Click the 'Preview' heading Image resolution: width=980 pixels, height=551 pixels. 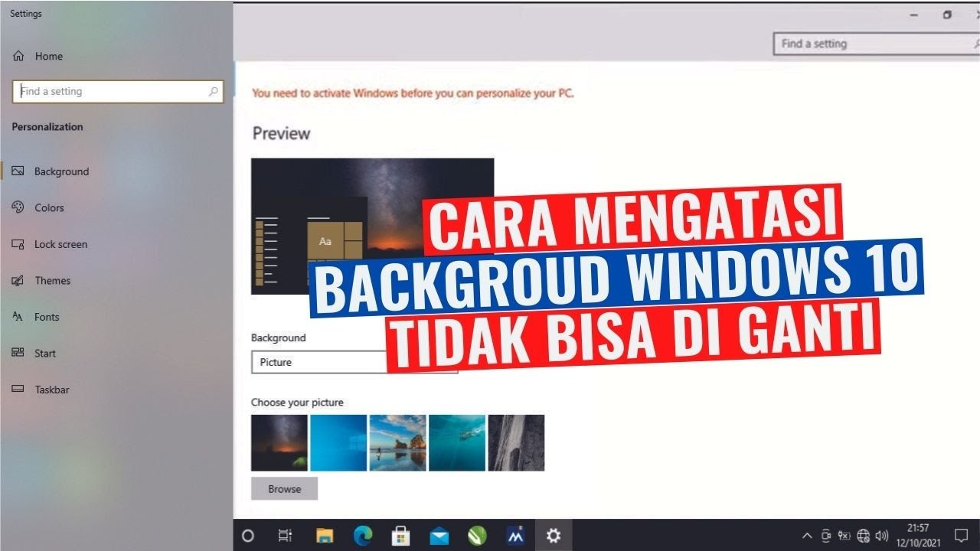click(x=281, y=133)
